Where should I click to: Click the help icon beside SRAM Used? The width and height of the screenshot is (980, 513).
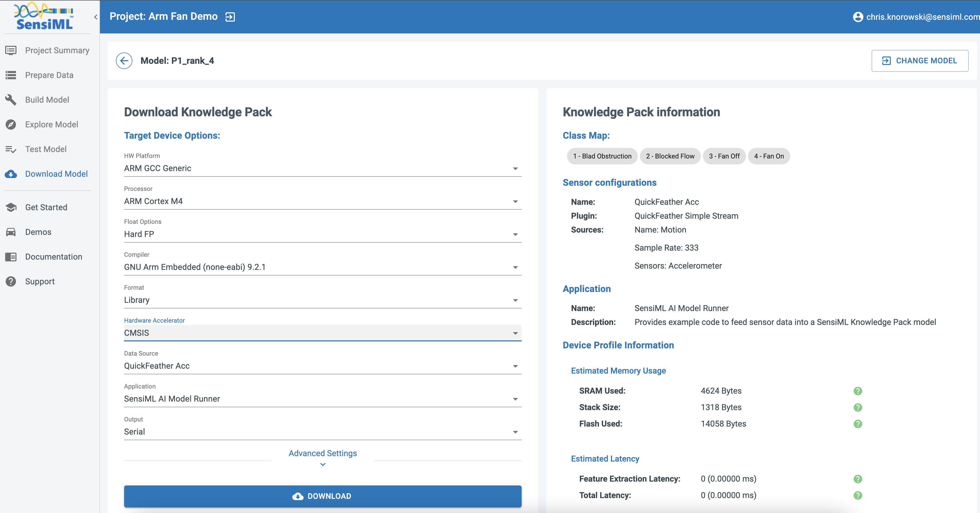point(857,391)
